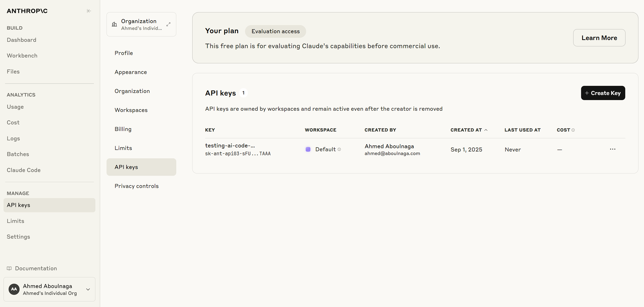The image size is (644, 307).
Task: Open the API keys settings tab
Action: 126,167
